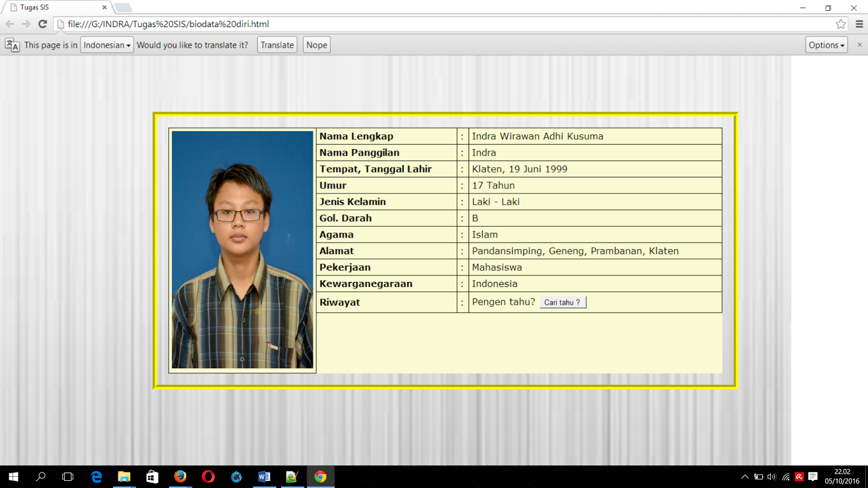Viewport: 868px width, 488px height.
Task: Open the Options dropdown on the translate bar
Action: click(x=826, y=44)
